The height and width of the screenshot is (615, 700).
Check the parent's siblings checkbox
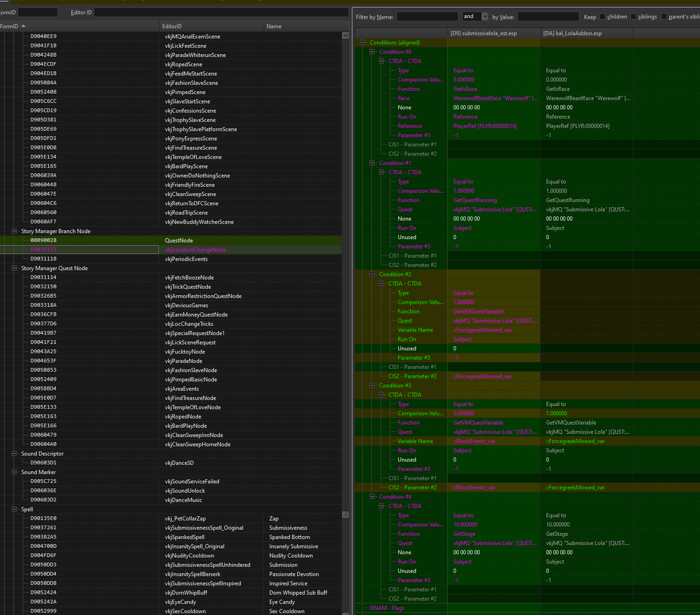664,17
